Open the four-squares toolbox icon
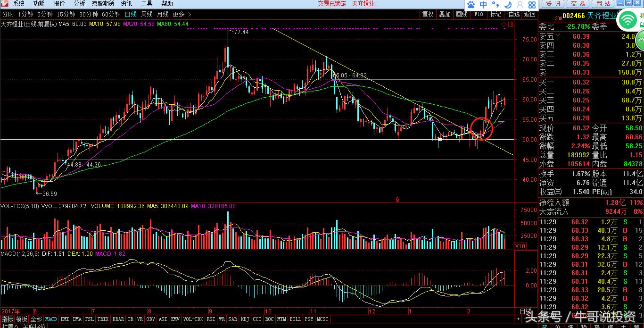644x328 pixels. [x=532, y=5]
